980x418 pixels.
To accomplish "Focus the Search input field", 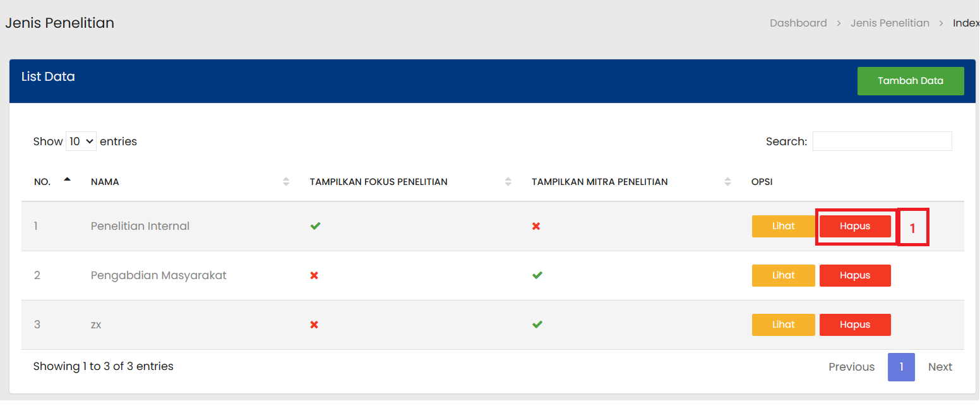I will click(881, 141).
